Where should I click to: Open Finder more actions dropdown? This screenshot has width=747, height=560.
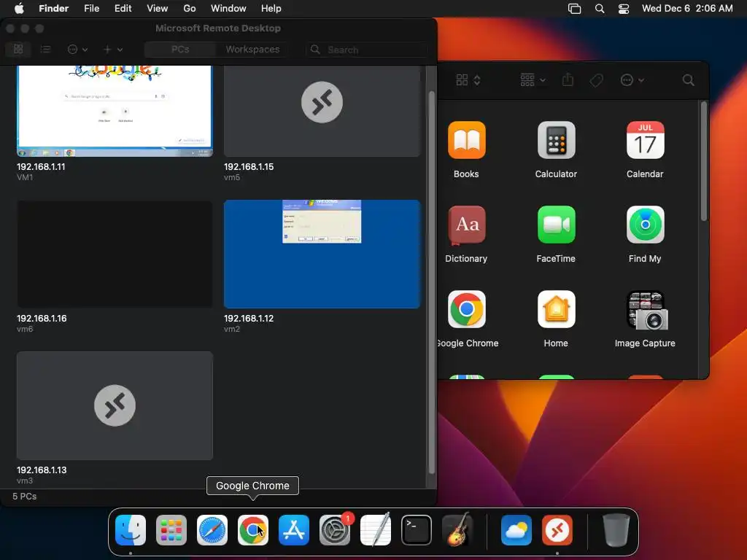632,80
